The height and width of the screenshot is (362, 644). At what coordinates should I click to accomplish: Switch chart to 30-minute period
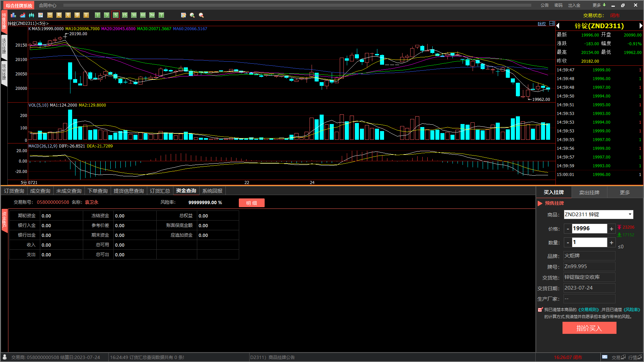(x=134, y=15)
